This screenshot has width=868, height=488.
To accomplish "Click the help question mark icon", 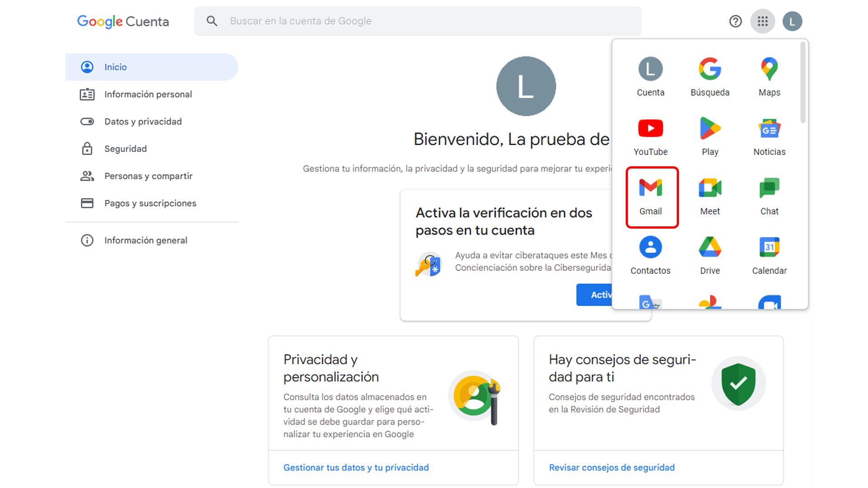I will click(735, 21).
